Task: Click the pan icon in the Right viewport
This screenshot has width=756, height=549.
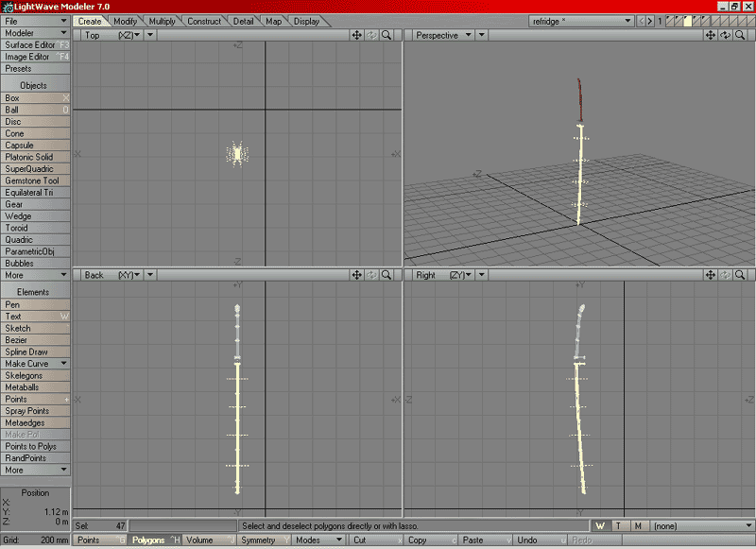Action: (x=711, y=275)
